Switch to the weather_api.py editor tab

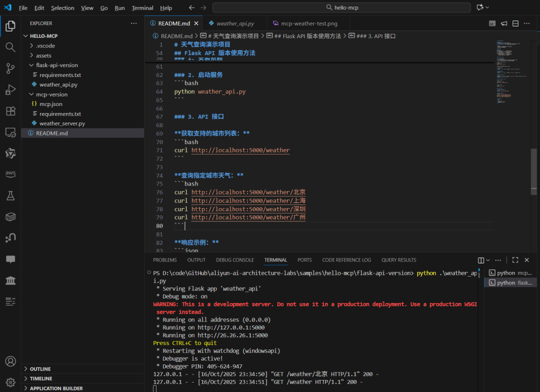(x=235, y=23)
